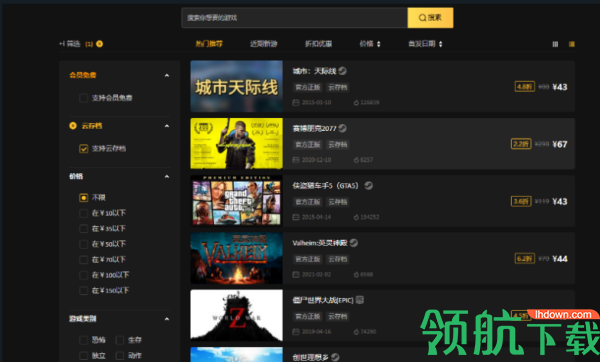Sort results by 首发日期
This screenshot has width=600, height=362.
[425, 44]
